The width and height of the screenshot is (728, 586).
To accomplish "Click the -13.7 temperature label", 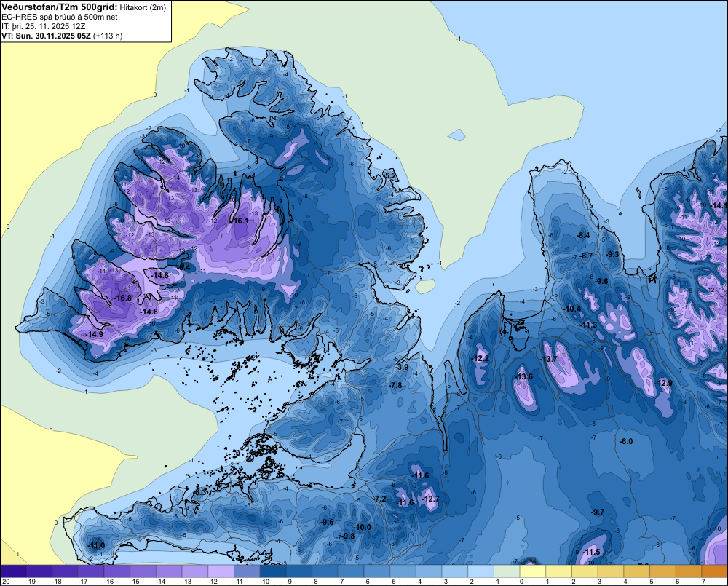I will 549,359.
